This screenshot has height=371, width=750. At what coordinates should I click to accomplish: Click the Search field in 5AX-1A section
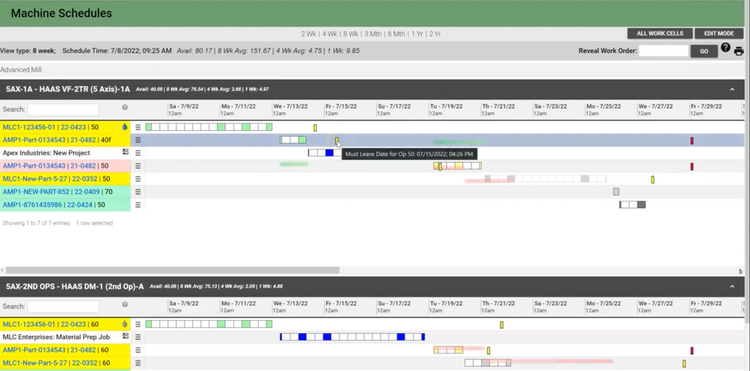tap(63, 109)
